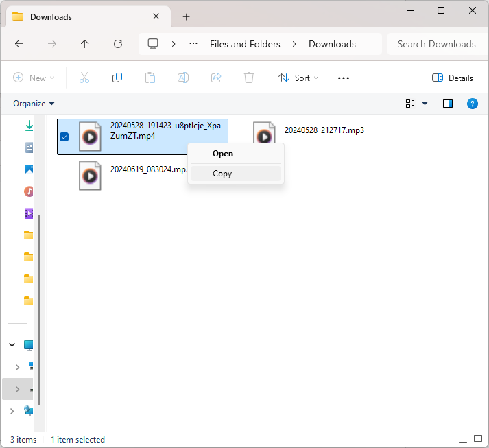The width and height of the screenshot is (489, 448).
Task: Click the Rename icon in toolbar
Action: point(183,78)
